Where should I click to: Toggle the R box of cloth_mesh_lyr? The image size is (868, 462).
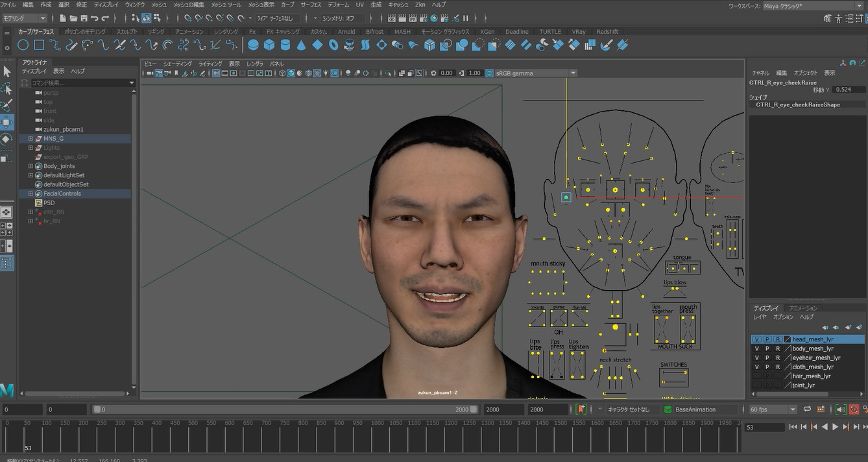pyautogui.click(x=778, y=367)
